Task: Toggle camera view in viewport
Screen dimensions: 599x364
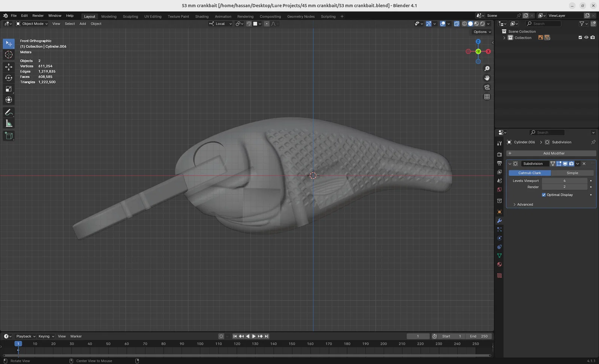Action: (487, 87)
